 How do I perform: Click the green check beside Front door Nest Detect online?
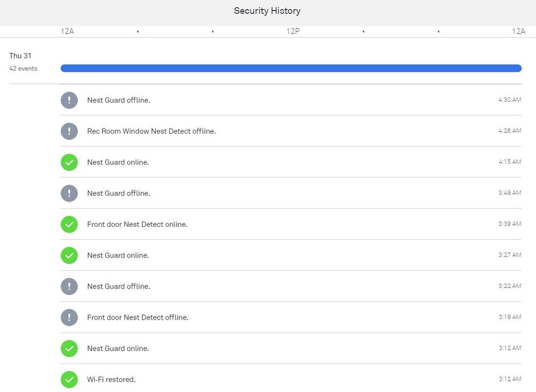click(69, 225)
